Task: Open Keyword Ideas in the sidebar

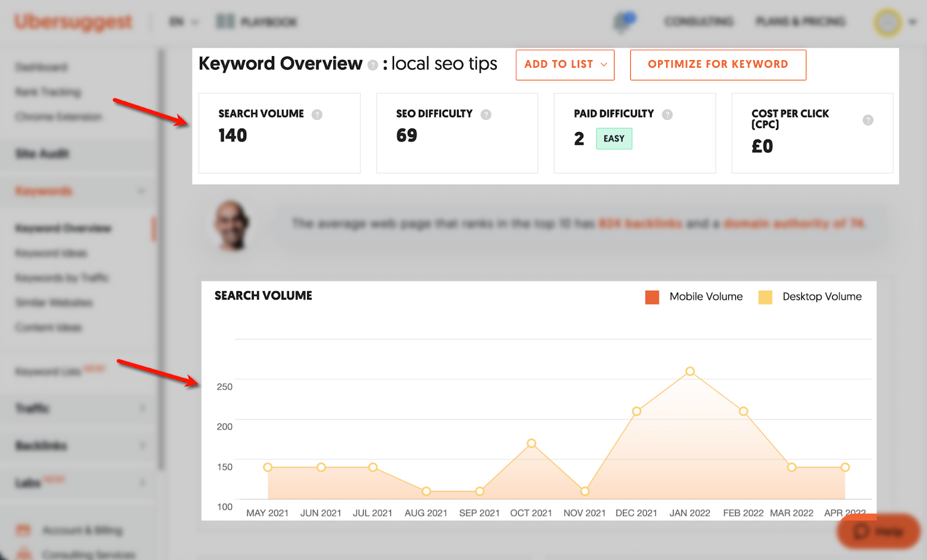Action: (51, 253)
